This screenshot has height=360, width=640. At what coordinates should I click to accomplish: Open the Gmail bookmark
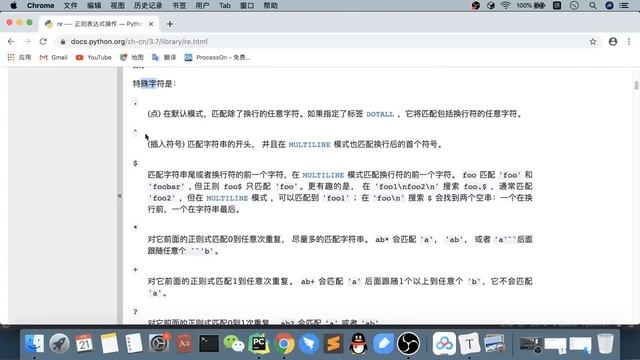[x=53, y=58]
